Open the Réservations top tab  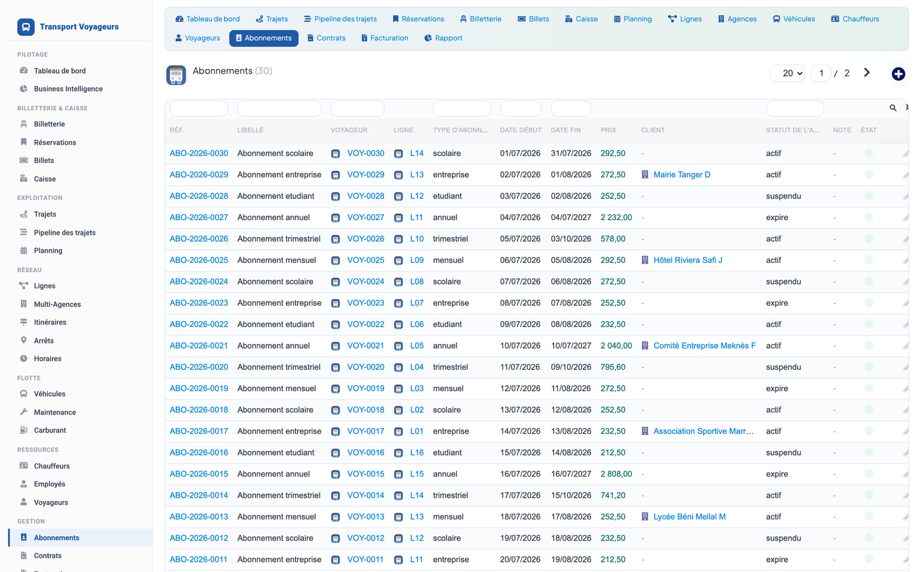click(418, 19)
